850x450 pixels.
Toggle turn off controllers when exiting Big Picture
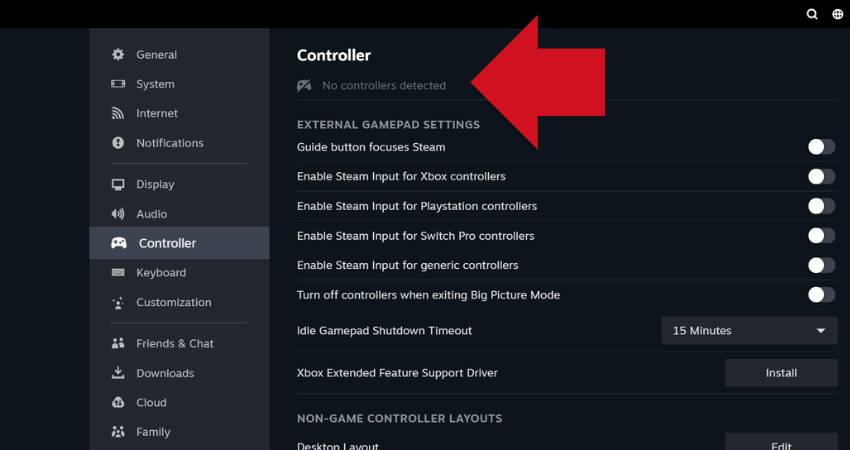(x=821, y=294)
